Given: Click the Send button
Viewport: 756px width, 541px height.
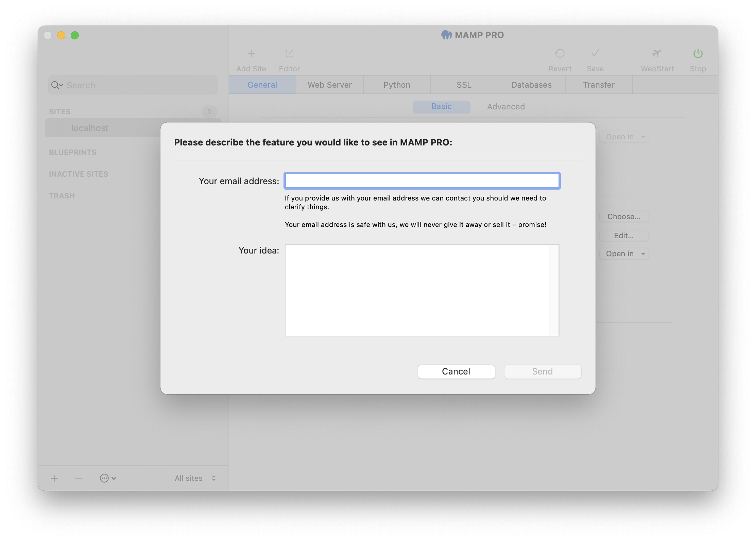Looking at the screenshot, I should coord(543,371).
